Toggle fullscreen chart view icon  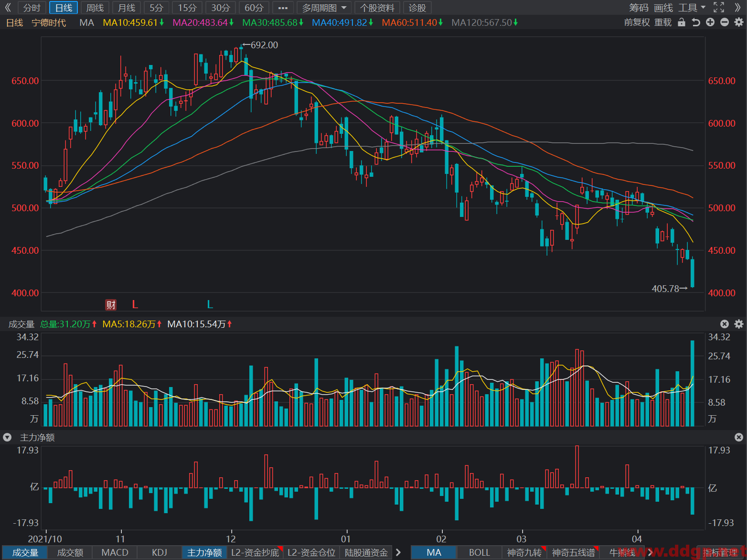coord(719,7)
